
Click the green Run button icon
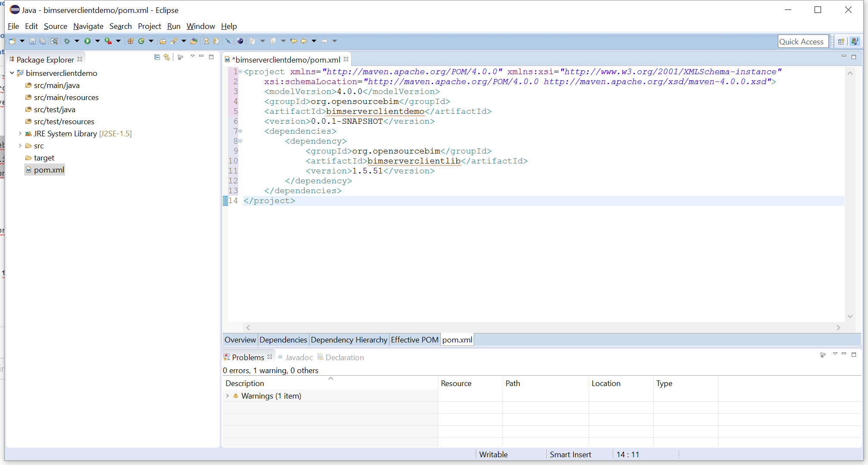[x=87, y=41]
